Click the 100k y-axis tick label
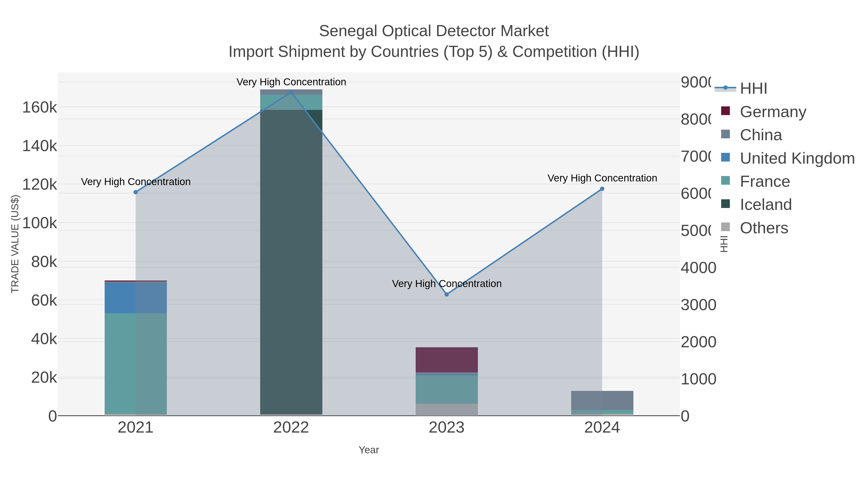This screenshot has height=488, width=868. 40,223
